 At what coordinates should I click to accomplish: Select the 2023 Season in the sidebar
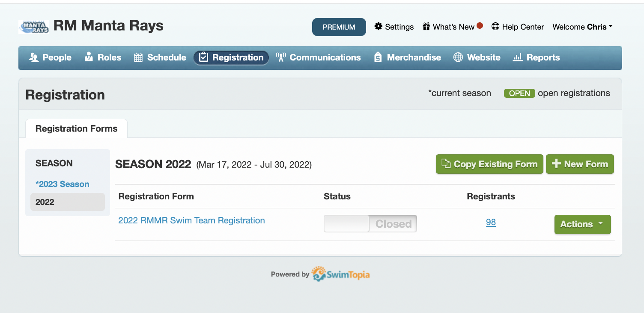click(63, 184)
